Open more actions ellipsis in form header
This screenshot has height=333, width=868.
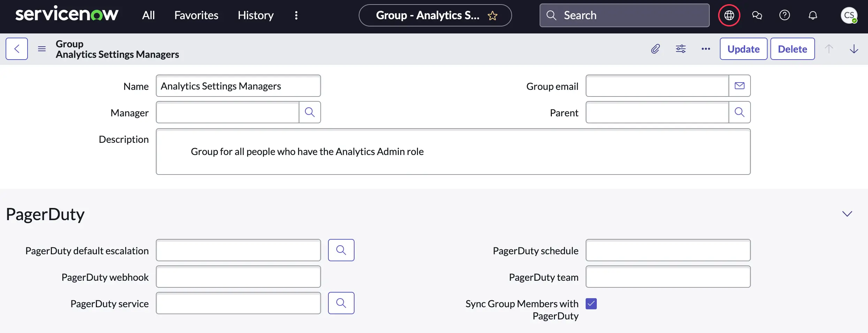pos(706,49)
